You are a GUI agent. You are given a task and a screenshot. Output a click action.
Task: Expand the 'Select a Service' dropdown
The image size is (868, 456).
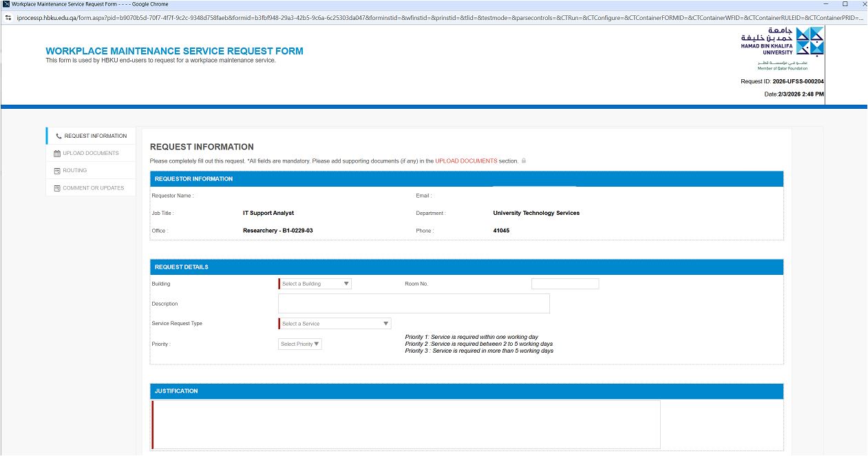pyautogui.click(x=335, y=324)
